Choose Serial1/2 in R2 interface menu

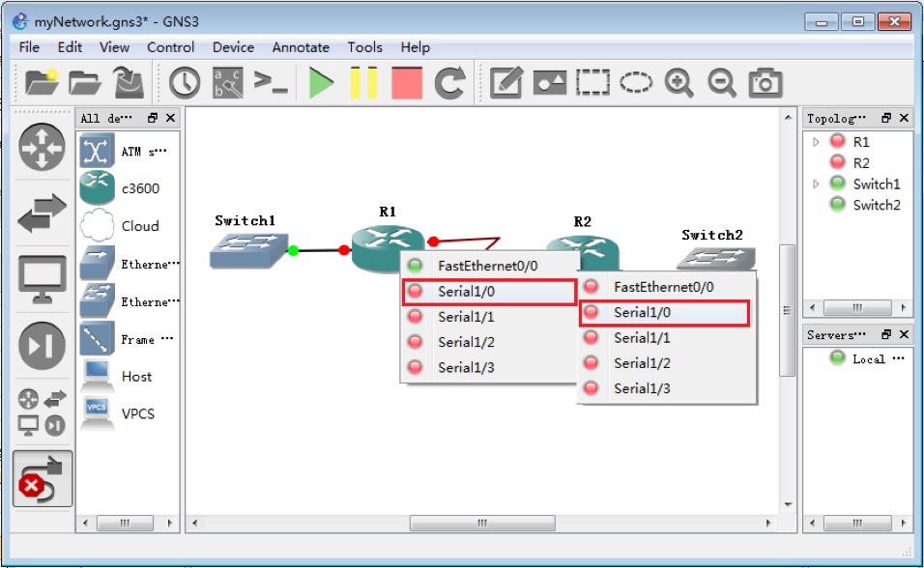pos(665,363)
